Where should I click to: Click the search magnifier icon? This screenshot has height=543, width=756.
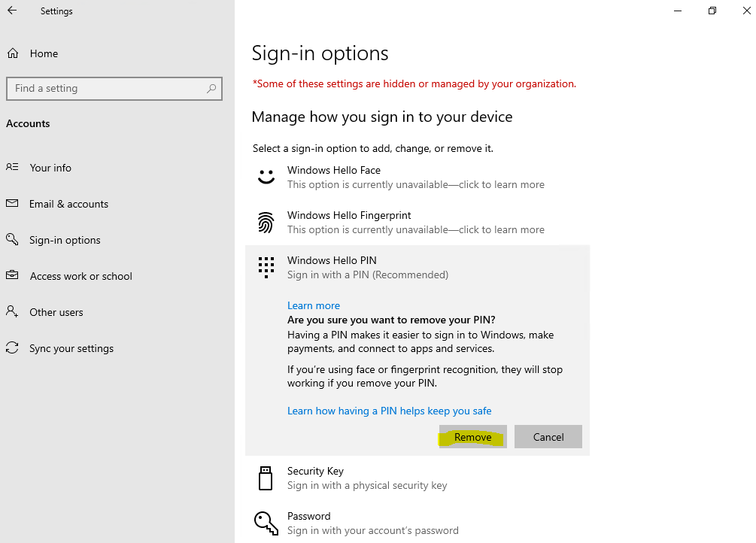211,89
